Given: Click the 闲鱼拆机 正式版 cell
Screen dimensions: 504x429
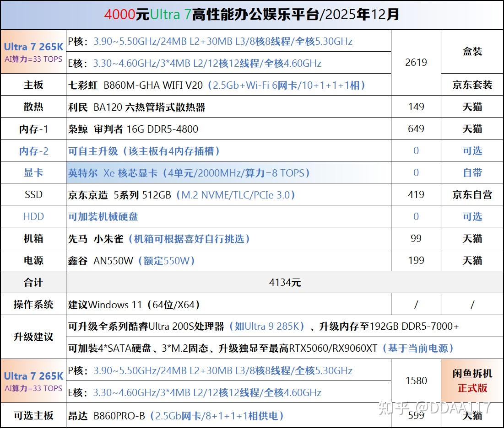Looking at the screenshot, I should 472,381.
